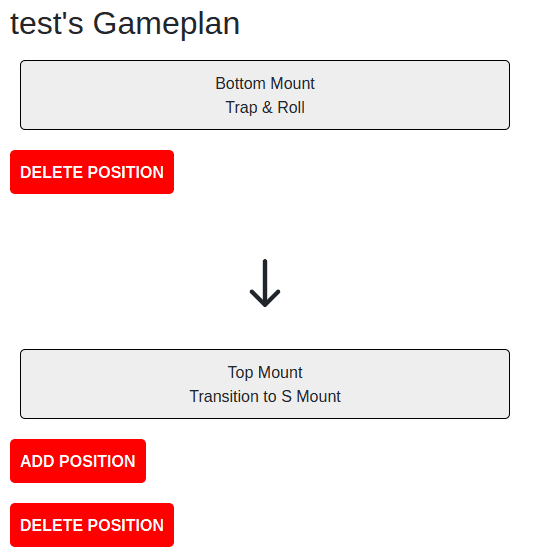Delete the Top Mount position
556x556 pixels.
pyautogui.click(x=92, y=525)
